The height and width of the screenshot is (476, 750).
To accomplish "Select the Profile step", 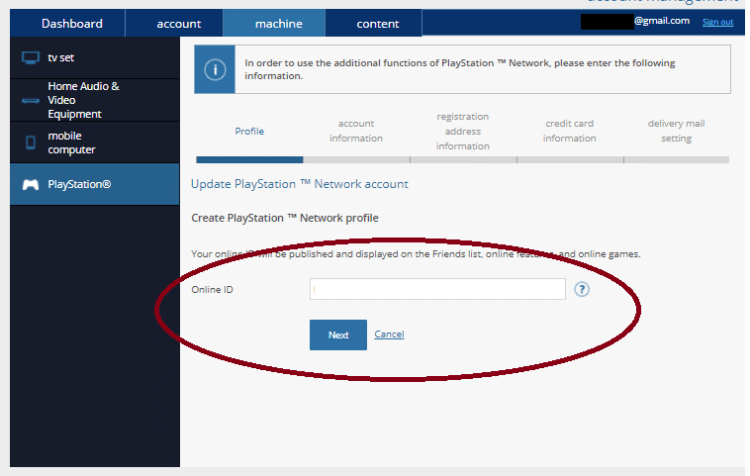I will coord(249,131).
